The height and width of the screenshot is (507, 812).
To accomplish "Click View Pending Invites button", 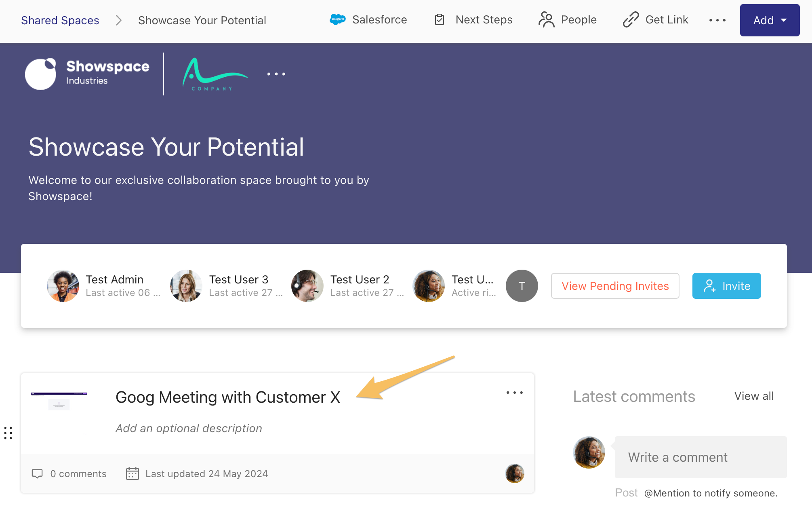I will [615, 286].
